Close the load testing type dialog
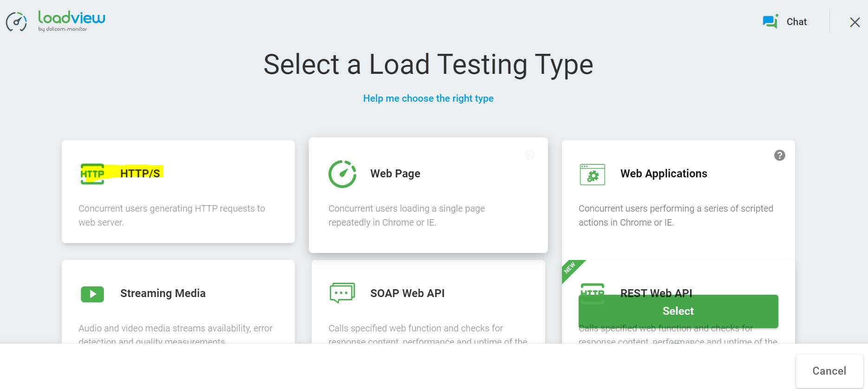Screen dimensions: 868x389 pyautogui.click(x=855, y=22)
